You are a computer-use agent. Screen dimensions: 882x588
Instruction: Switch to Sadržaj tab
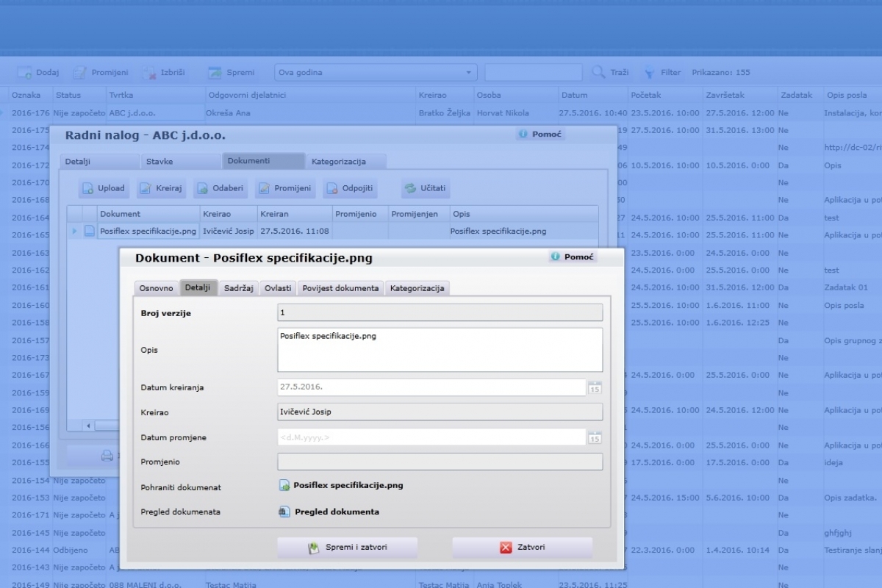click(x=239, y=288)
